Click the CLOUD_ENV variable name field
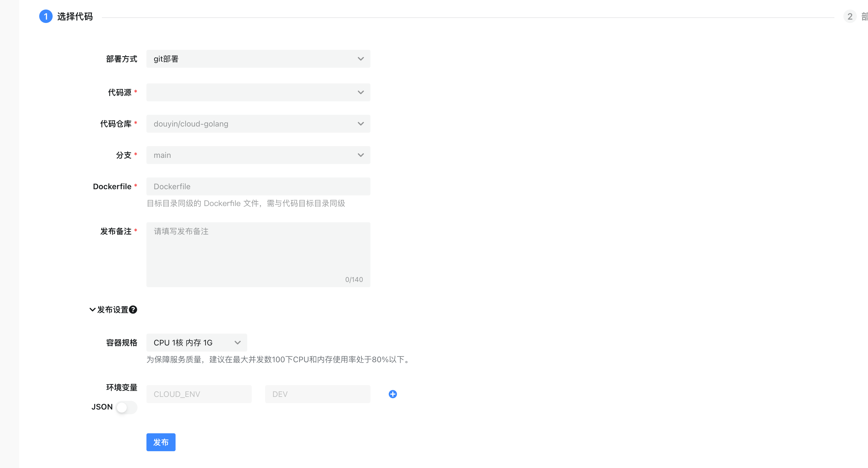This screenshot has width=868, height=468. click(x=199, y=394)
